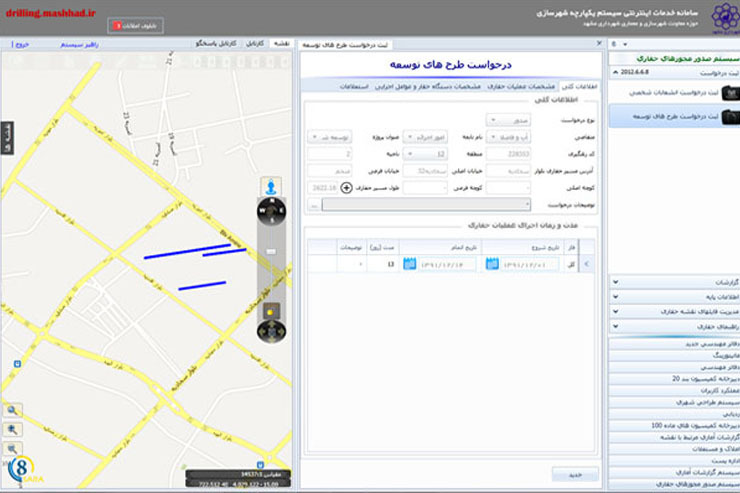Image resolution: width=740 pixels, height=493 pixels.
Task: Expand the گزارشات sidebar section
Action: click(675, 282)
